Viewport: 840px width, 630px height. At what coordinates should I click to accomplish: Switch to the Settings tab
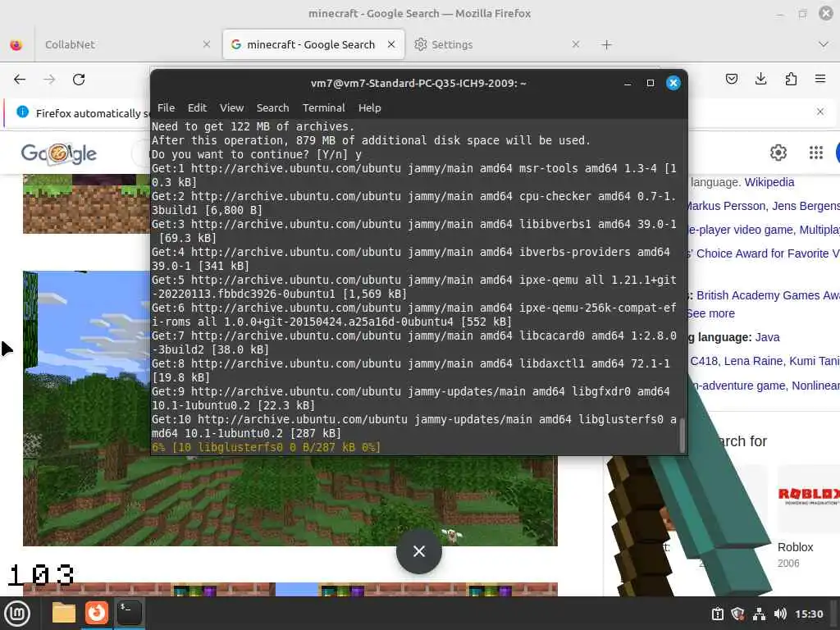click(x=496, y=44)
